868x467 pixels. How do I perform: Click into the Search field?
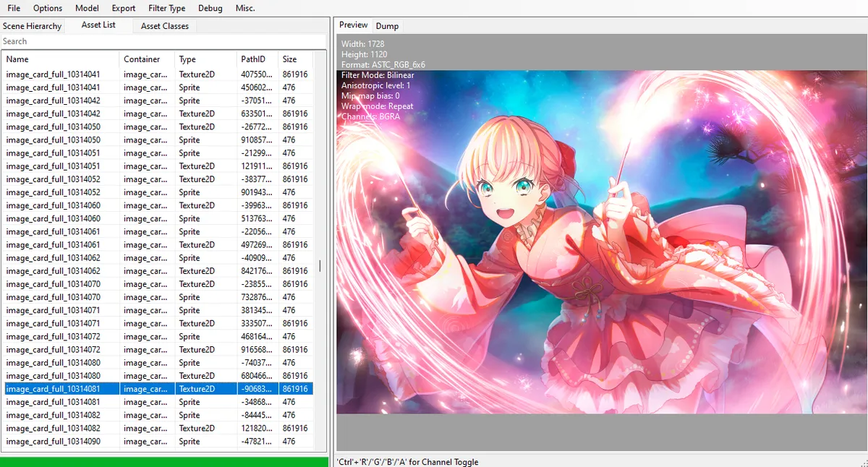pos(163,41)
